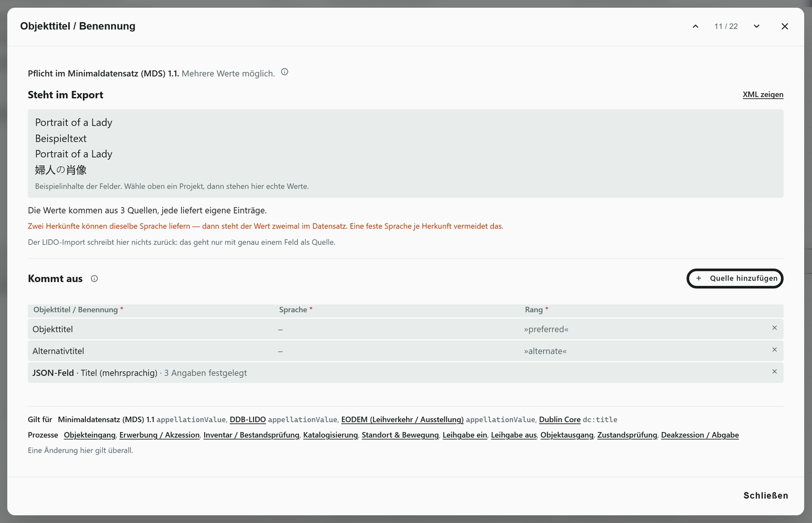Open Leihgabe aus process link

pos(514,435)
